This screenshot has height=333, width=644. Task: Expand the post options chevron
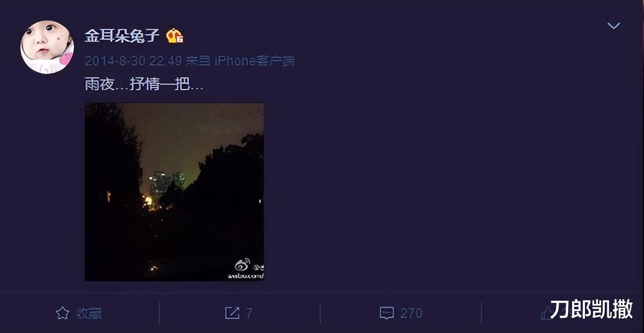click(x=613, y=26)
